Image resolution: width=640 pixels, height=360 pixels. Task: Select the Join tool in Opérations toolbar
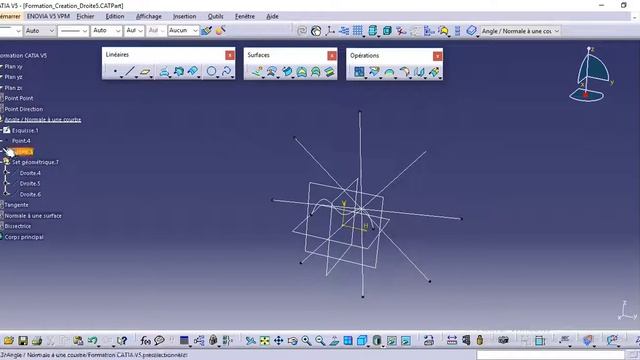pos(359,72)
